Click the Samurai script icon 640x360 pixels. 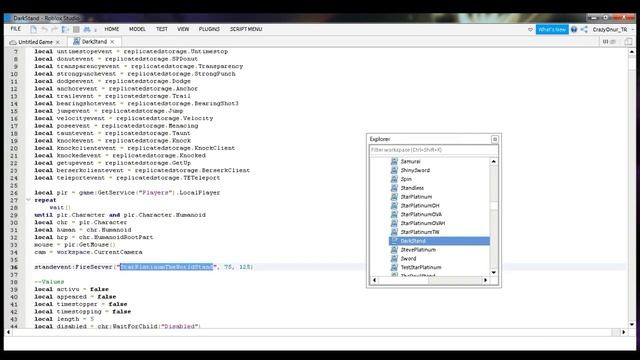(394, 161)
